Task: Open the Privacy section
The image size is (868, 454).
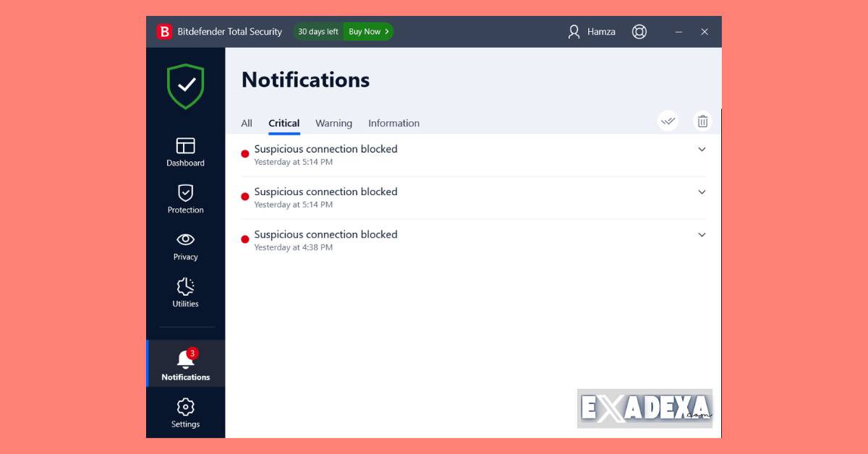Action: [185, 246]
